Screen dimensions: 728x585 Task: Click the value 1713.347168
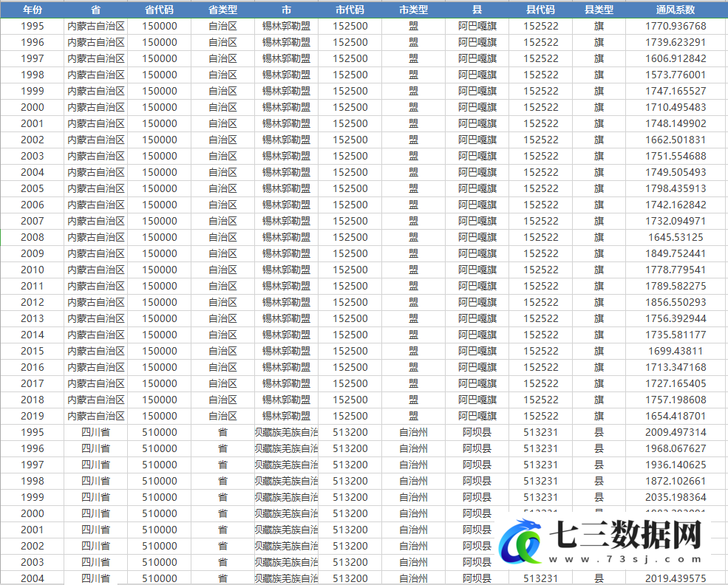[676, 367]
